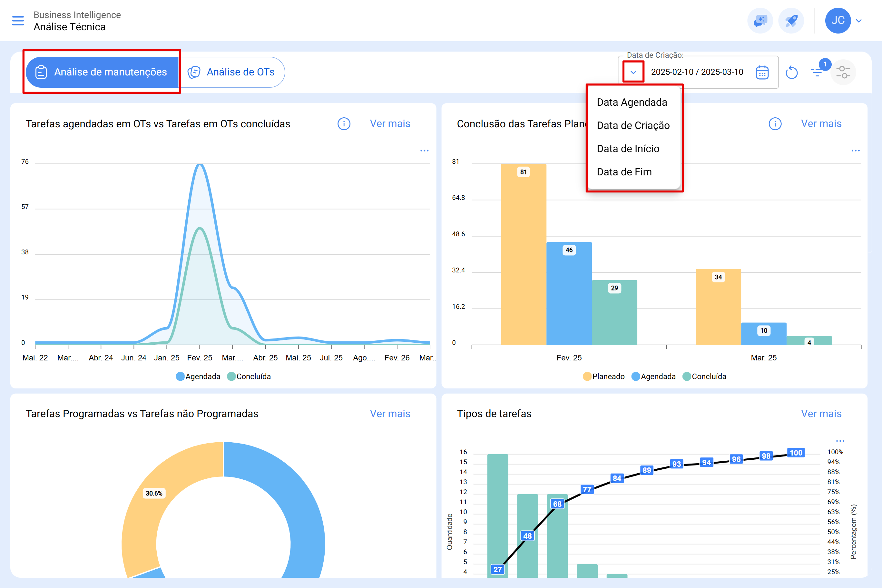The width and height of the screenshot is (882, 588).
Task: Show info for Conclusão das Tarefas chart
Action: [x=775, y=124]
